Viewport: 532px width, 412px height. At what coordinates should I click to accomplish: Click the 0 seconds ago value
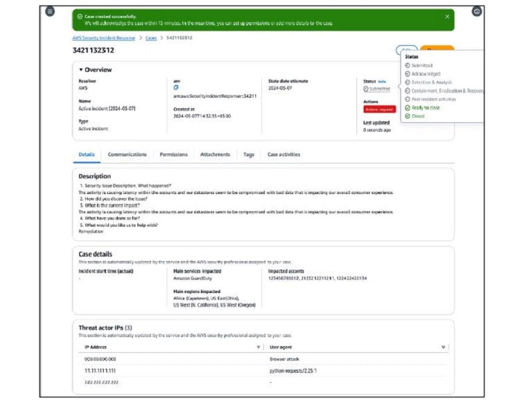[x=377, y=130]
